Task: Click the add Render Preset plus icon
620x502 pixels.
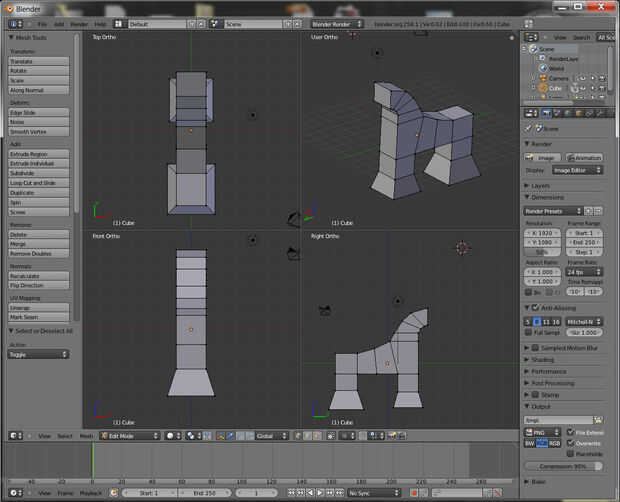Action: 589,211
